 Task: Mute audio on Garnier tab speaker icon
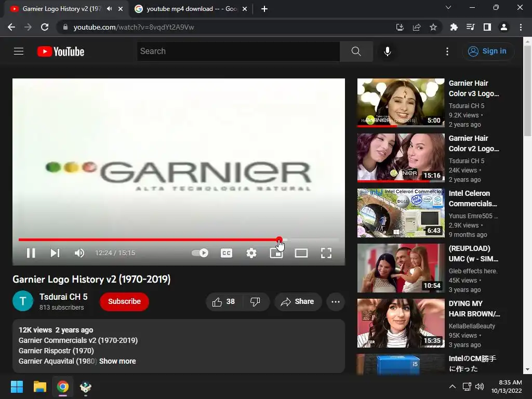(109, 9)
